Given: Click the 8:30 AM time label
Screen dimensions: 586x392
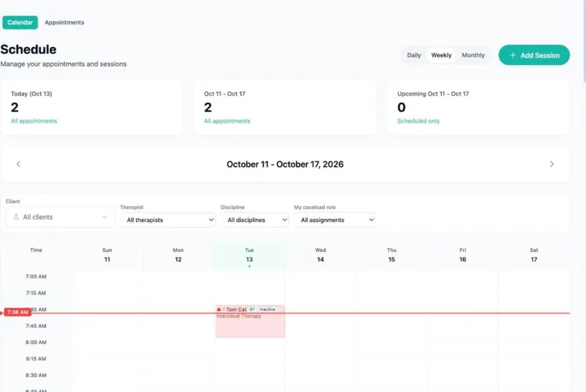Looking at the screenshot, I should click(x=36, y=375).
